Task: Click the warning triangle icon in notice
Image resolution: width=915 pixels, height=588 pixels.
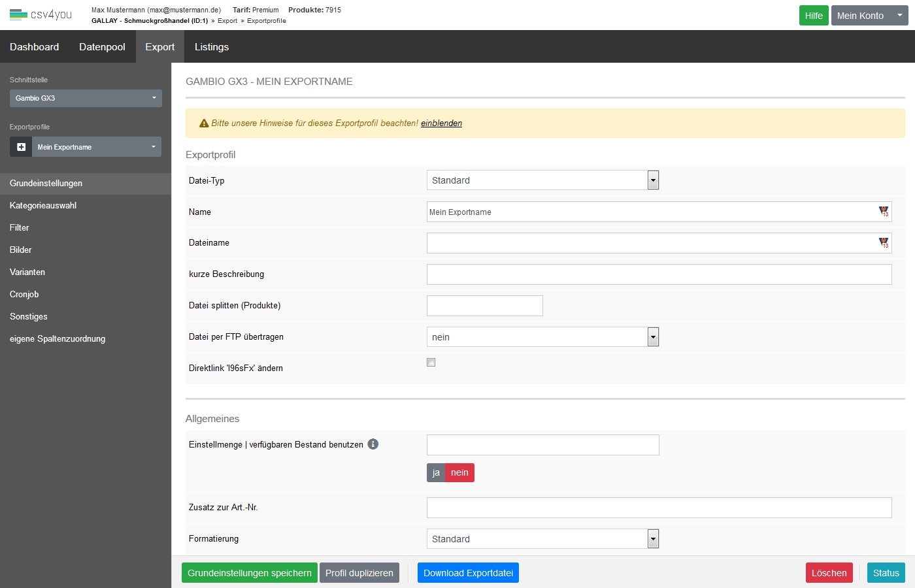Action: pyautogui.click(x=204, y=123)
